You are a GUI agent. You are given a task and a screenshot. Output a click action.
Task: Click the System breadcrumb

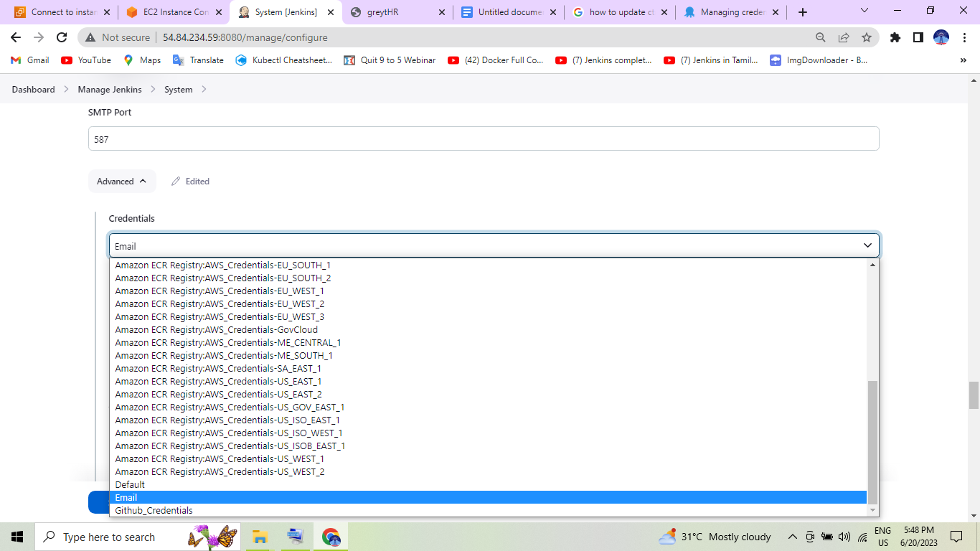coord(178,90)
